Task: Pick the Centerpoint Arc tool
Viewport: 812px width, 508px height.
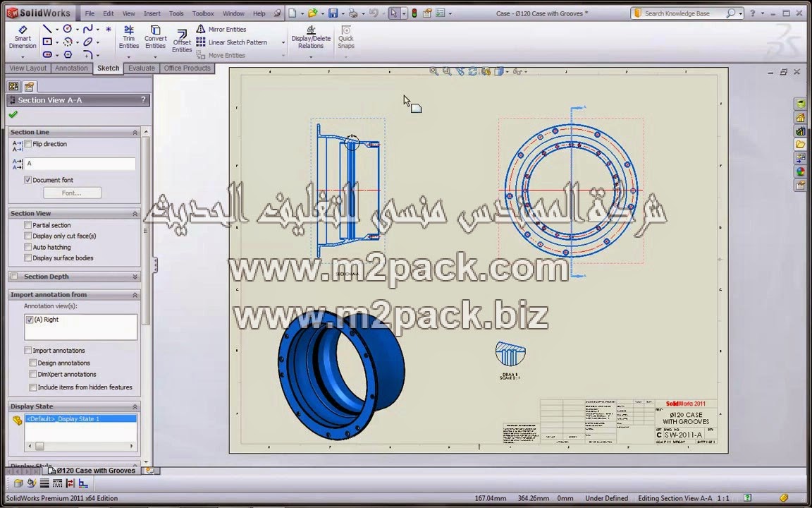Action: (x=68, y=42)
